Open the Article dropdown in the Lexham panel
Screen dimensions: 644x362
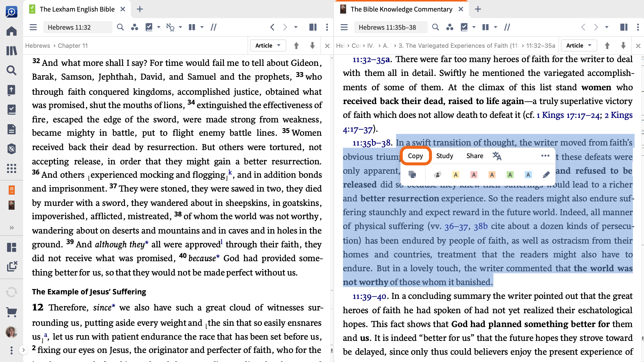(x=268, y=46)
